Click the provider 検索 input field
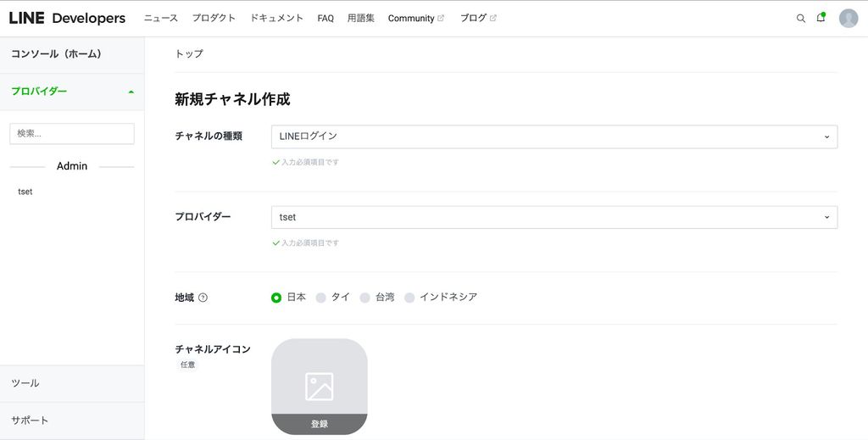The width and height of the screenshot is (868, 440). point(72,134)
